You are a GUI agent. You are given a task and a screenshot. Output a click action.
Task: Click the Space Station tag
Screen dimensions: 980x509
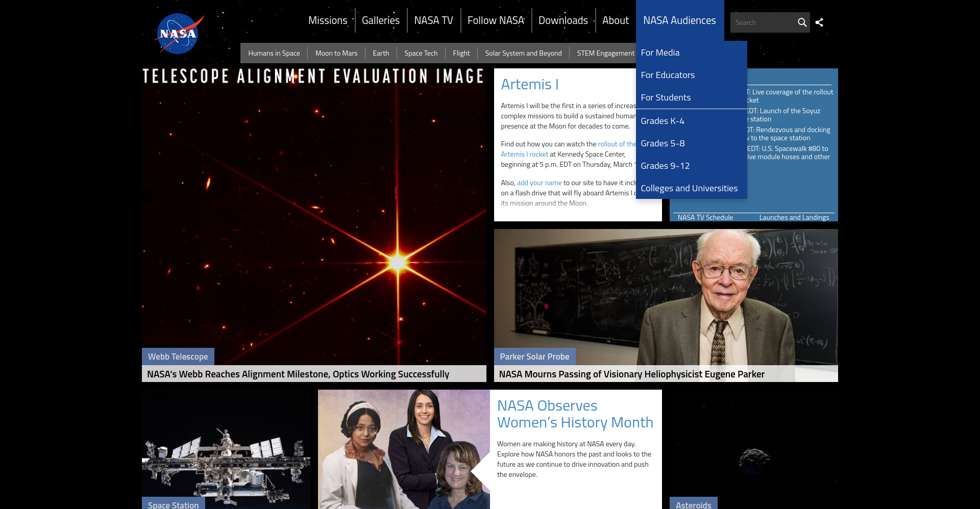173,504
